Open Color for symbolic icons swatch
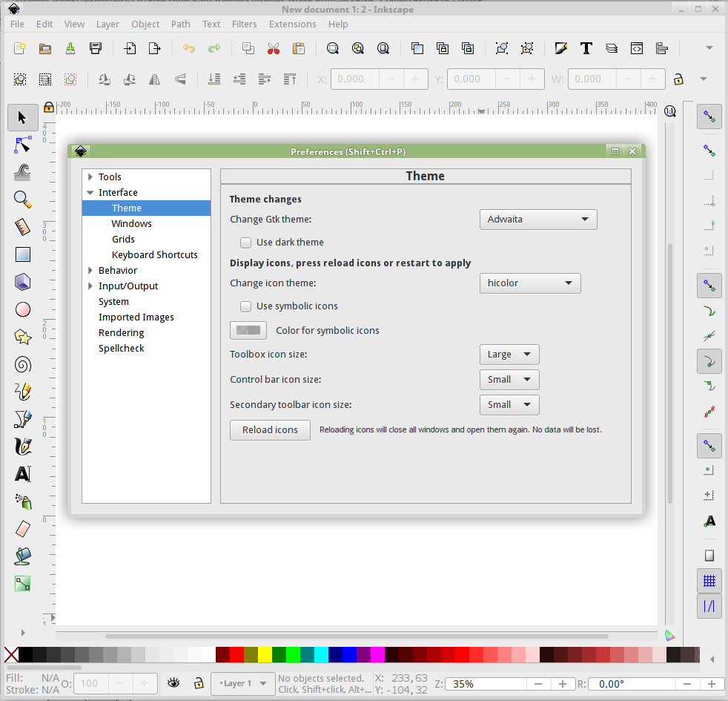 tap(248, 330)
